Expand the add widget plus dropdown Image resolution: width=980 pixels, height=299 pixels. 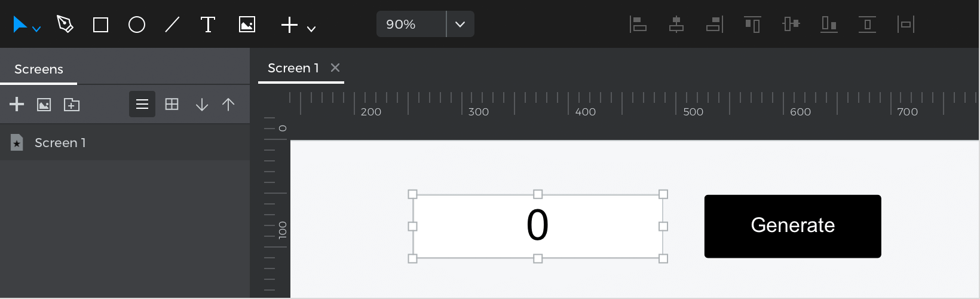point(311,28)
